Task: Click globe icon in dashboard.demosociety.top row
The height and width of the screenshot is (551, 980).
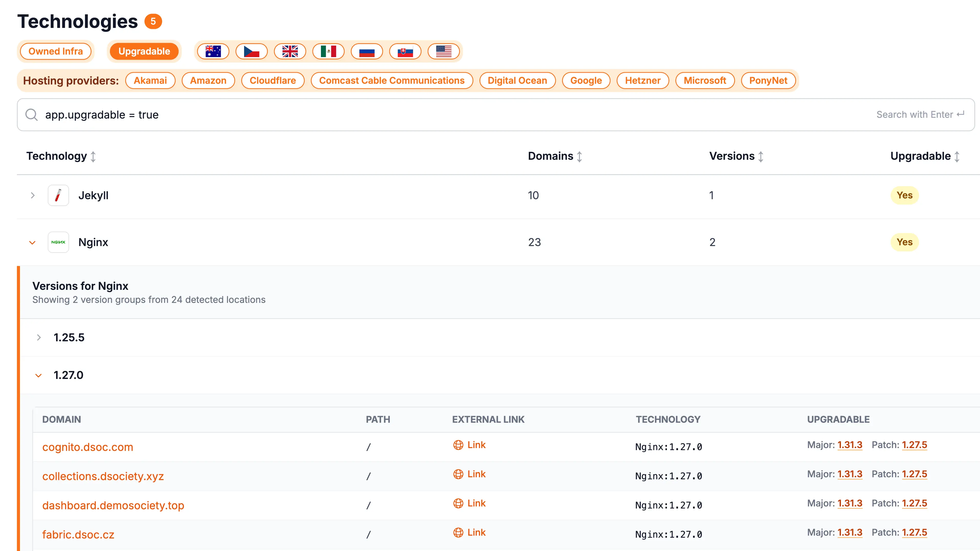Action: (x=458, y=503)
